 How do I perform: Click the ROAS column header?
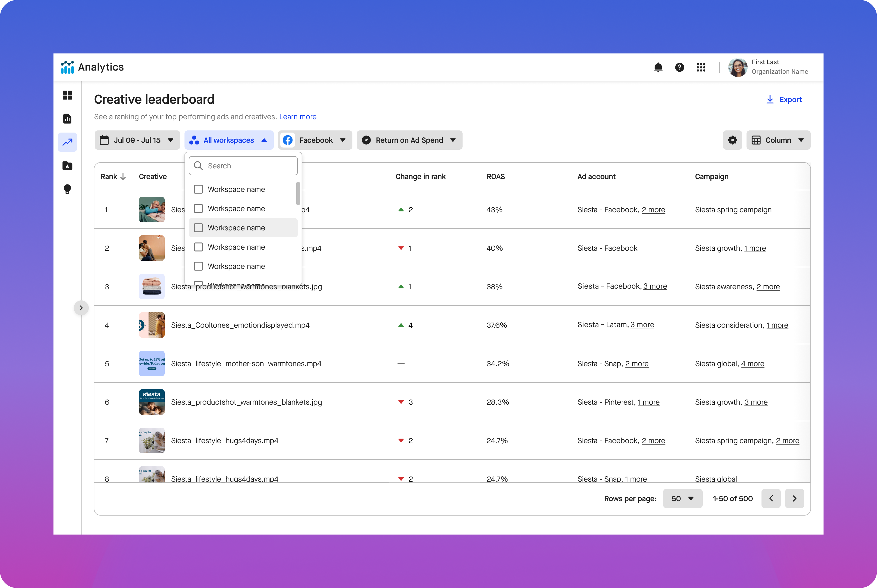(495, 177)
